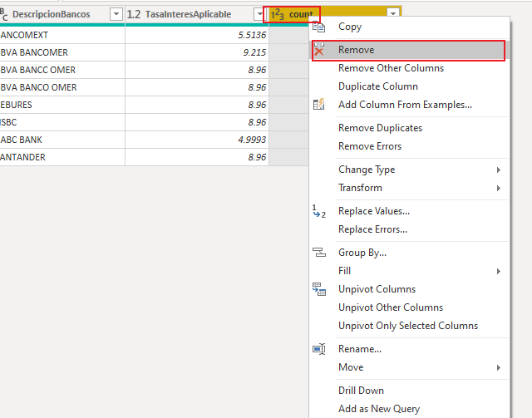Screen dimensions: 532x418
Task: Click the Group By icon
Action: click(x=319, y=253)
